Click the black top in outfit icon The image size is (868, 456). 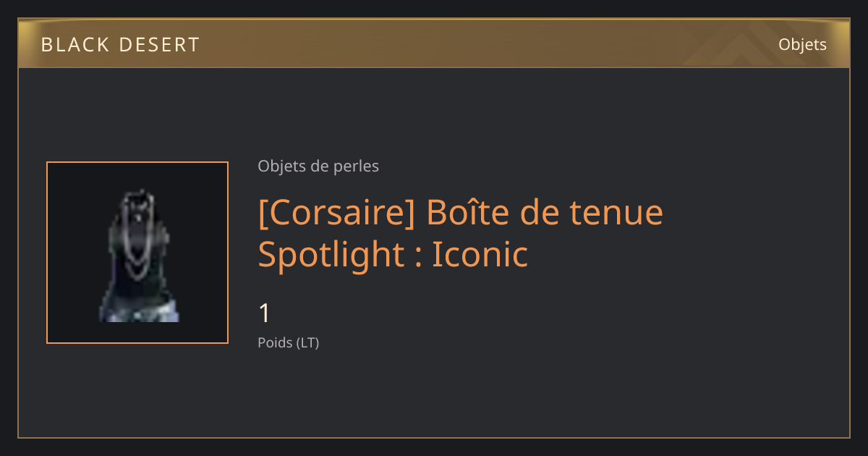[x=138, y=261]
